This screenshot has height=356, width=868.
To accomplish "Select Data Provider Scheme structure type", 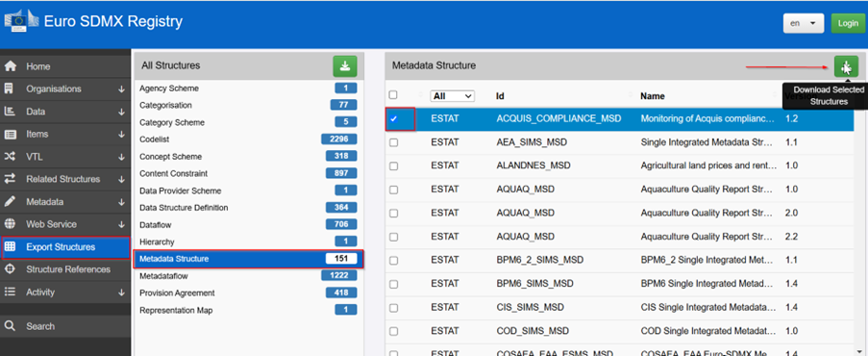I will pyautogui.click(x=248, y=191).
